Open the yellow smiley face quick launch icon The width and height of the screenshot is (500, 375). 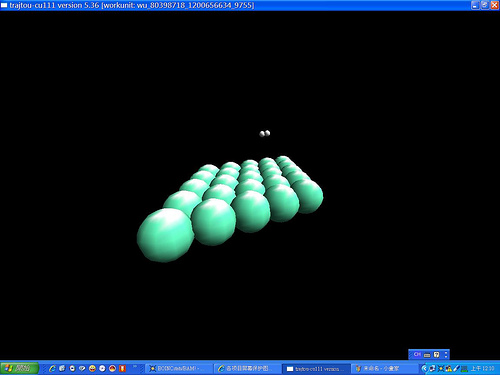[x=92, y=368]
